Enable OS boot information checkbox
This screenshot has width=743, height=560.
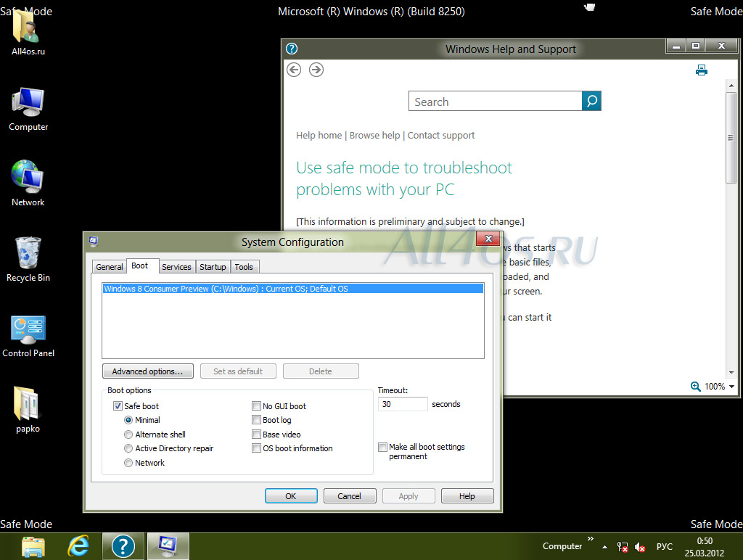(x=256, y=448)
